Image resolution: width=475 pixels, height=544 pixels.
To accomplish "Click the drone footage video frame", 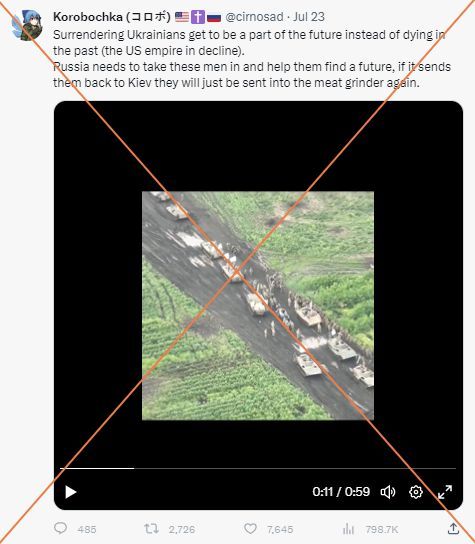I will (x=258, y=305).
